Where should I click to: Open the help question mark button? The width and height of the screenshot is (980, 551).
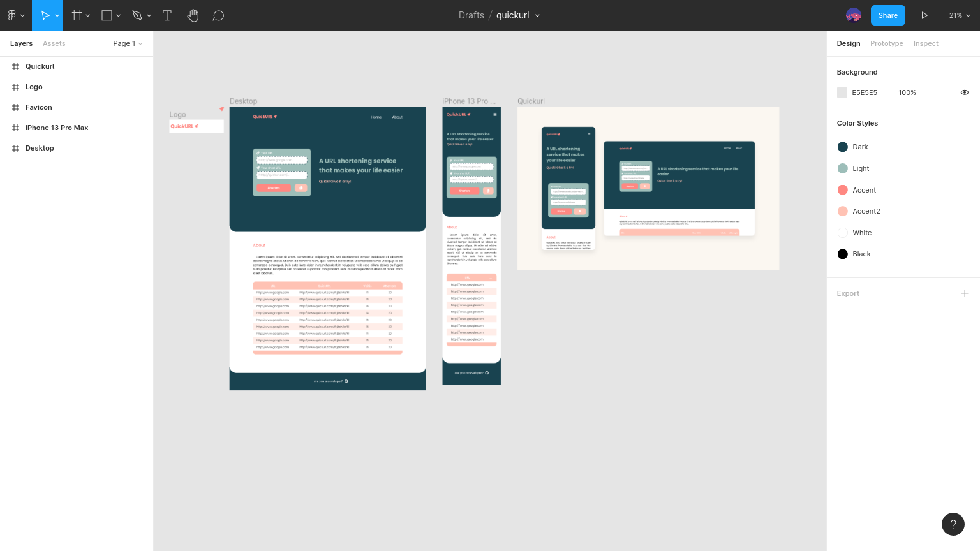coord(953,524)
